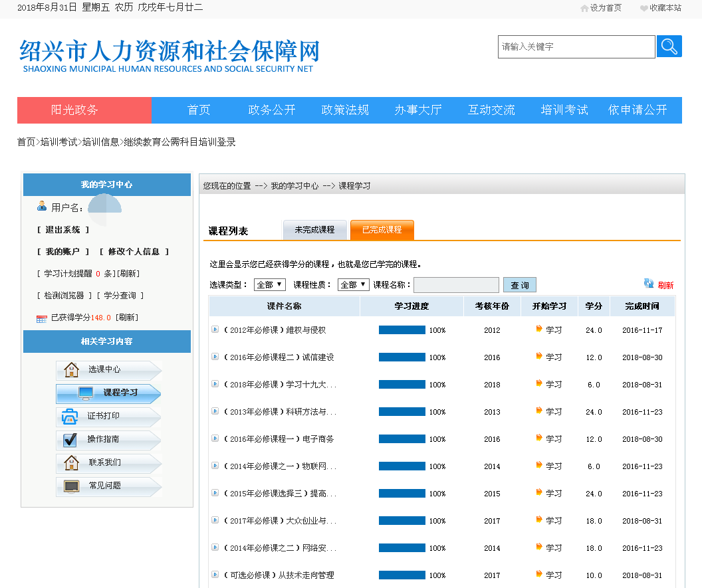Click the 查询 button
This screenshot has width=702, height=588.
(x=519, y=285)
